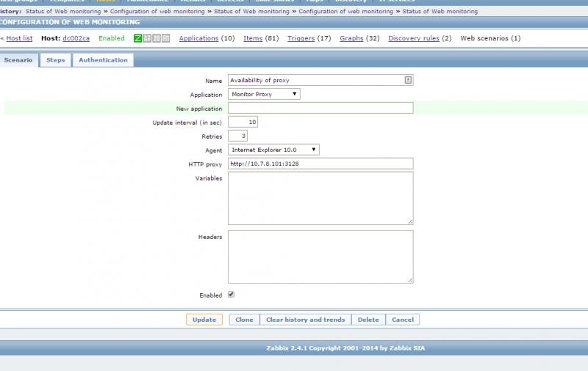
Task: Open the Triggers link
Action: (301, 38)
